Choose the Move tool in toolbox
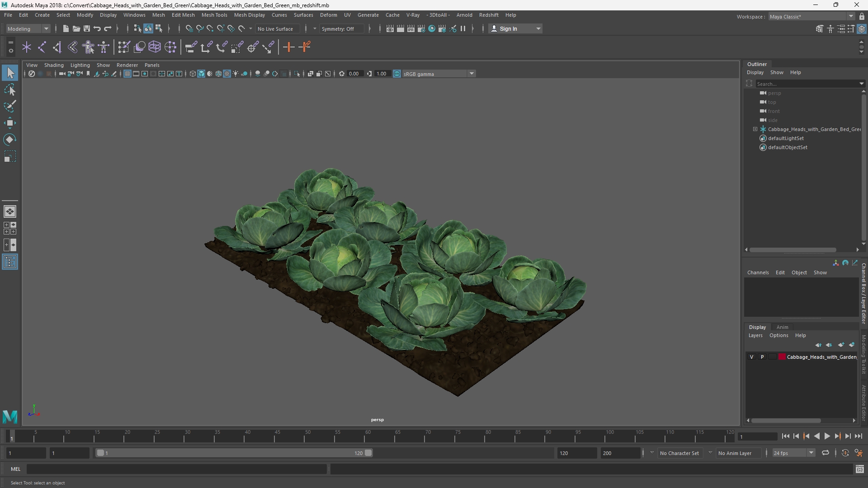 click(x=10, y=123)
